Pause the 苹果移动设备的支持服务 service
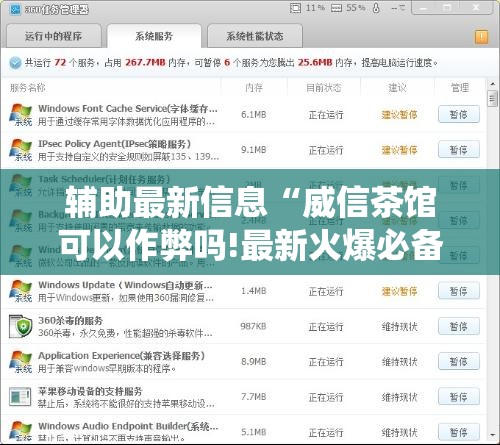Screen dimensions: 500x445 [x=459, y=397]
